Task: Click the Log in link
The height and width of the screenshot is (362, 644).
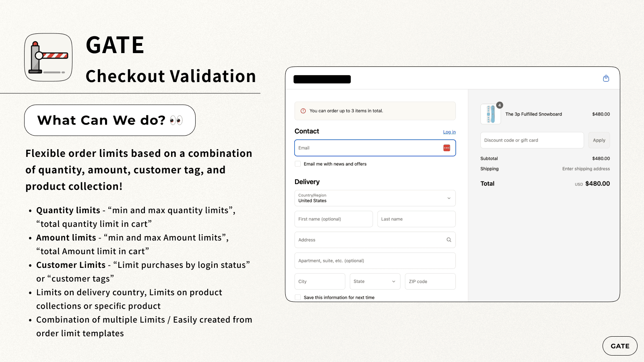Action: (449, 132)
